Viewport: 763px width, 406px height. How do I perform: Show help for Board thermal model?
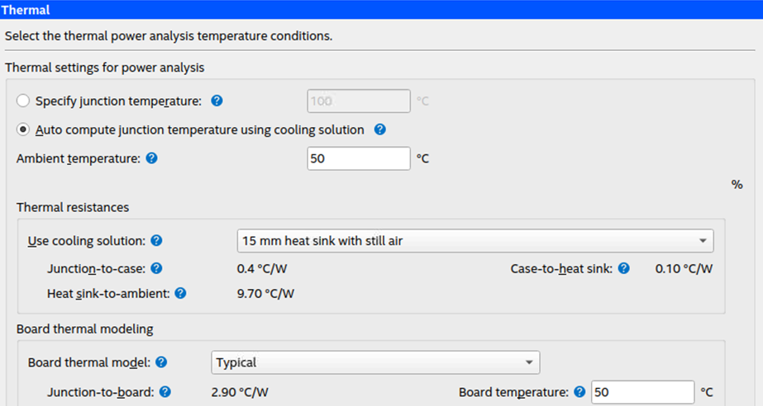pos(162,362)
